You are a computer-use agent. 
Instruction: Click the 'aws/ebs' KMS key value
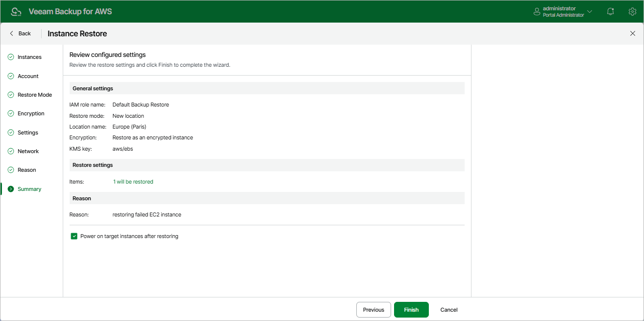(123, 149)
